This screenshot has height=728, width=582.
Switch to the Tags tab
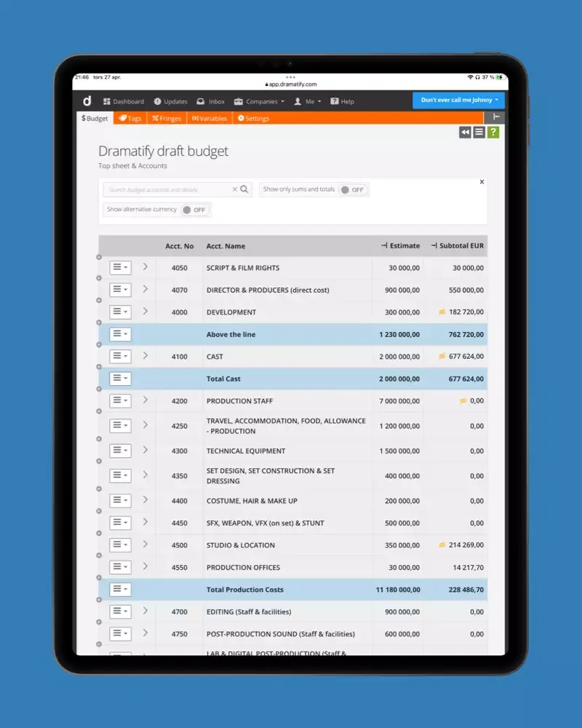(130, 119)
